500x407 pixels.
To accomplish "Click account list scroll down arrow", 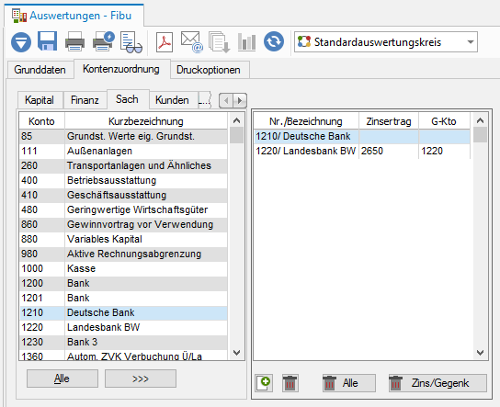I will point(236,352).
